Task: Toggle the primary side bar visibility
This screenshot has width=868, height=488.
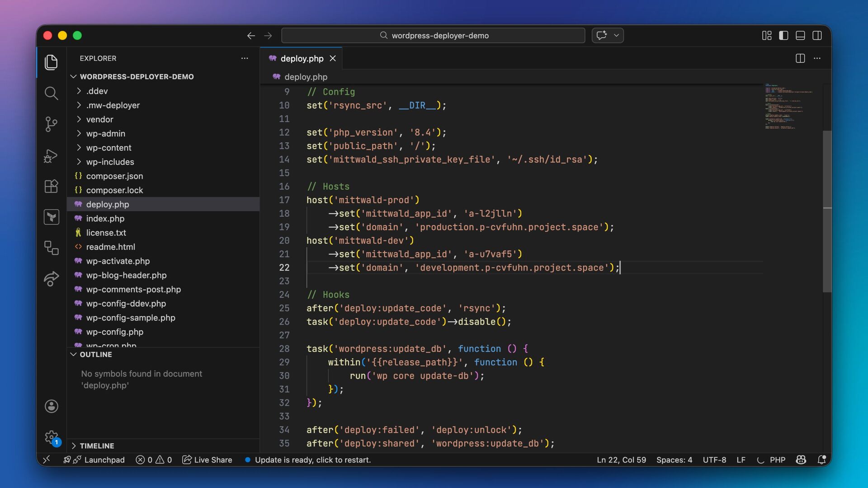Action: coord(783,35)
